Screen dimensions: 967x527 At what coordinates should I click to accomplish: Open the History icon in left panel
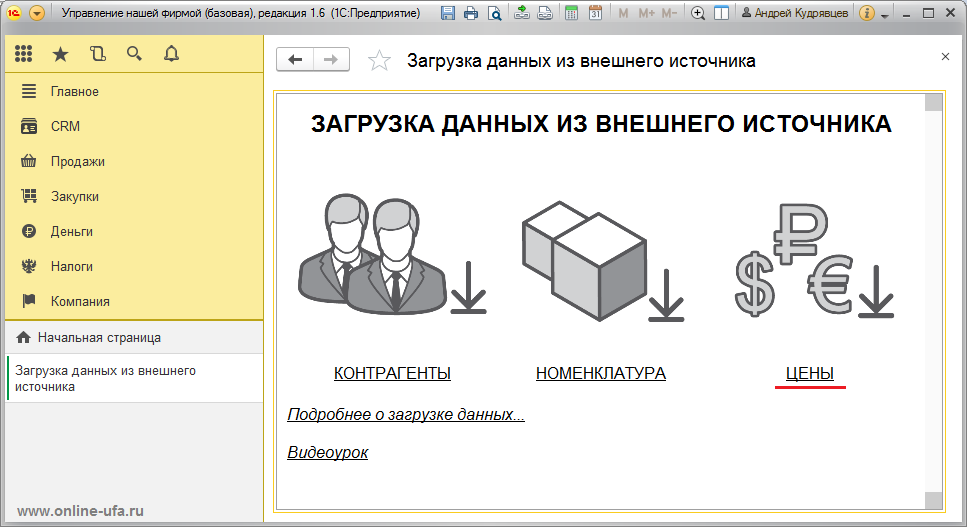[x=97, y=54]
